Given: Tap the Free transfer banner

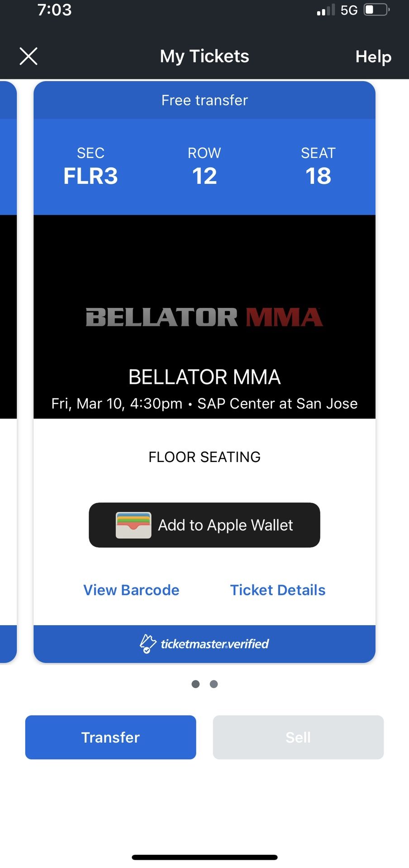Looking at the screenshot, I should (x=204, y=100).
